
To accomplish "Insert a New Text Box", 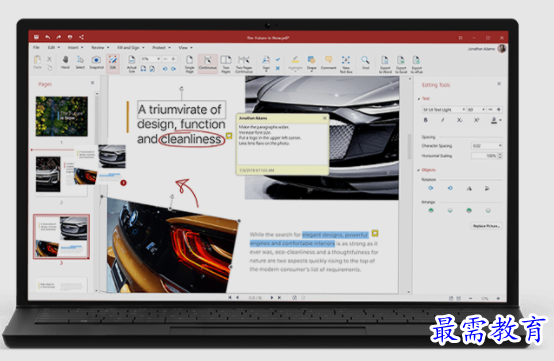I will click(346, 64).
